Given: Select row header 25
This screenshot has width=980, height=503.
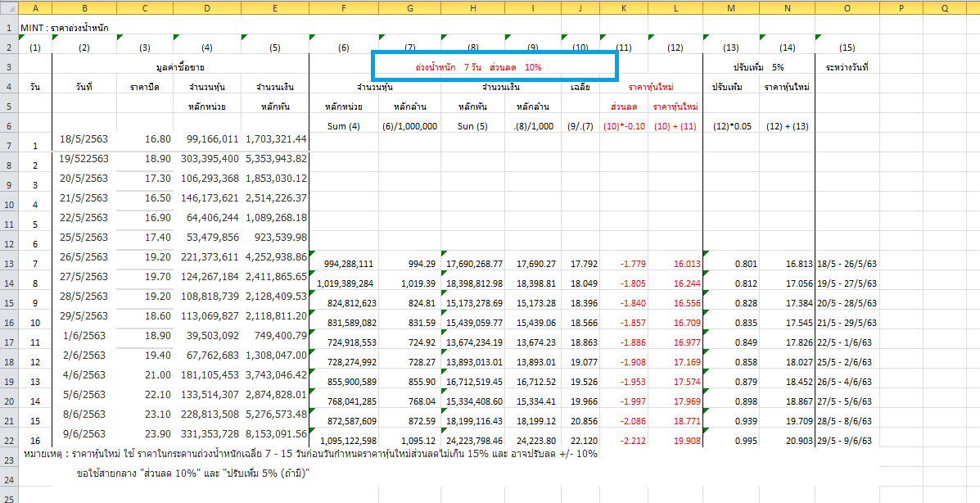Looking at the screenshot, I should [9, 496].
